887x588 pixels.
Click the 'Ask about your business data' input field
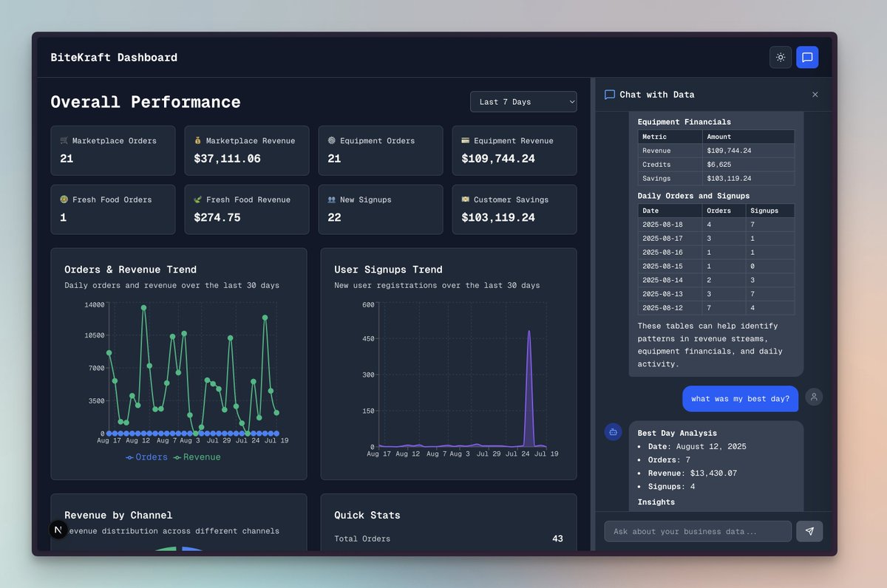[697, 530]
